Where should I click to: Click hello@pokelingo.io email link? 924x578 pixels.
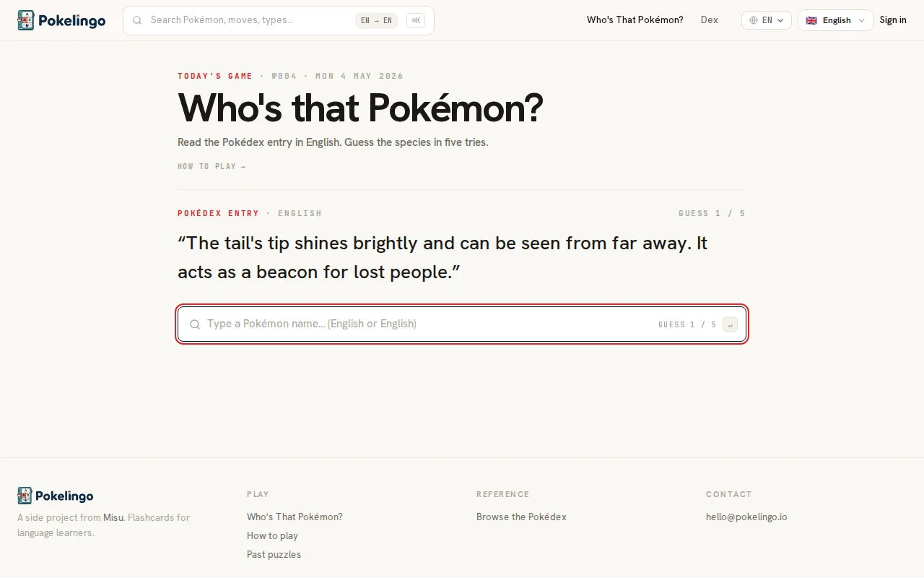click(x=746, y=517)
